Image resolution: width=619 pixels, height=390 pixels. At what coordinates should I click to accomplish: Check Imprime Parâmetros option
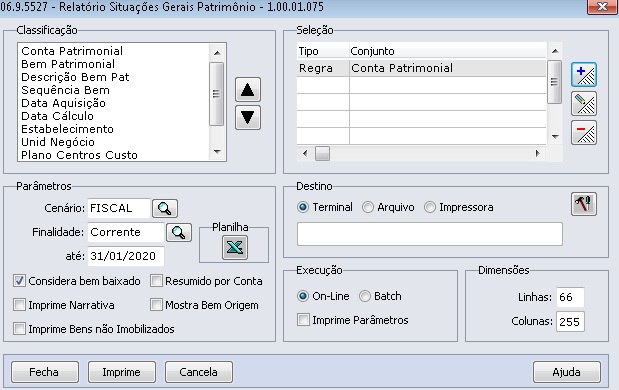tap(303, 320)
